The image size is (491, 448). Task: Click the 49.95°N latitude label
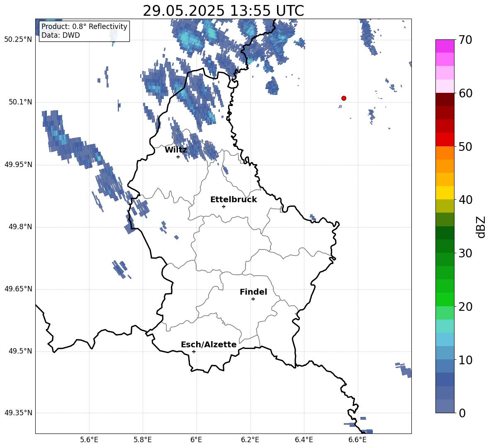18,165
